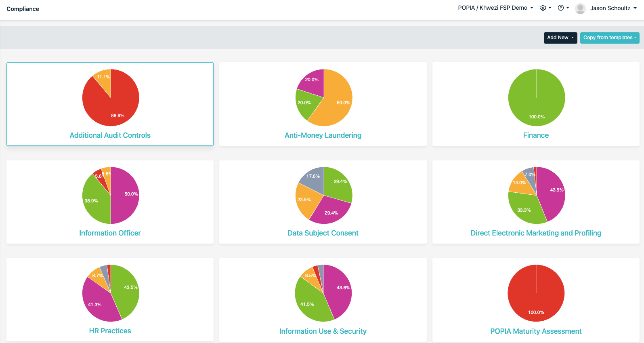Click the Compliance header title
644x343 pixels.
pyautogui.click(x=23, y=9)
